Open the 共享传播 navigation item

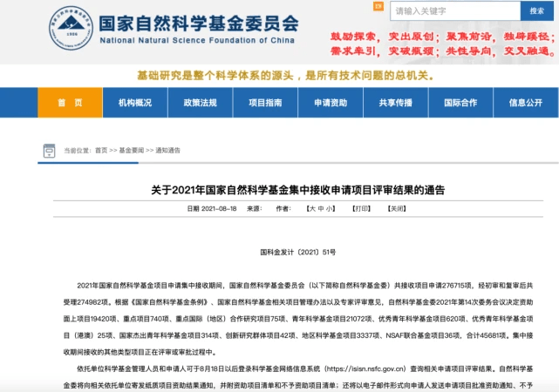[x=395, y=103]
